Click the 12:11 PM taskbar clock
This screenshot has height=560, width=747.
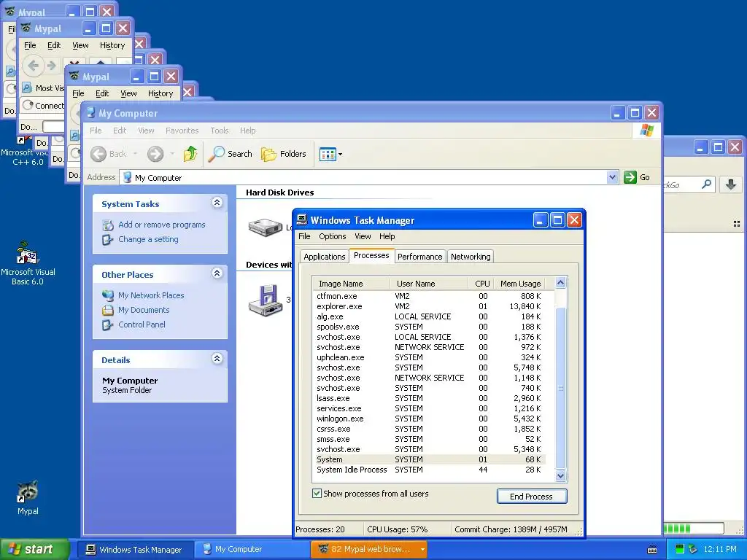[x=720, y=550]
